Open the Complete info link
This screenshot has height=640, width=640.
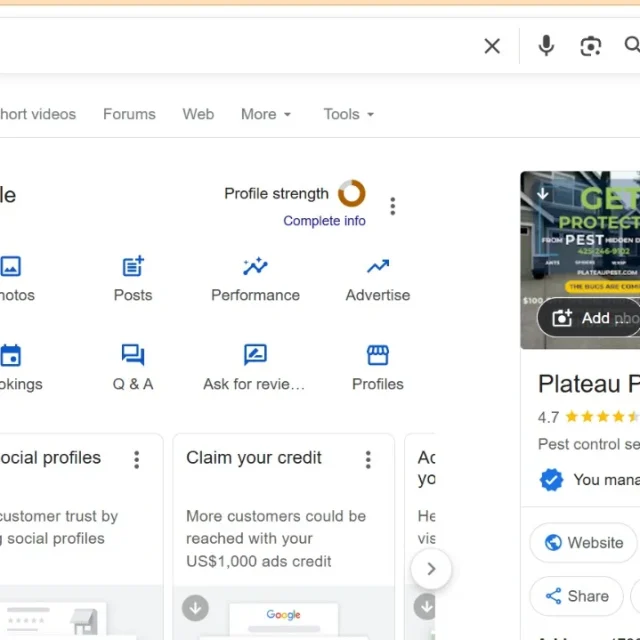coord(324,221)
